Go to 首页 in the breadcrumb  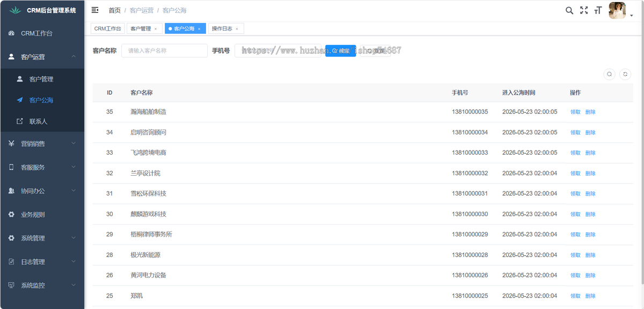(x=114, y=10)
